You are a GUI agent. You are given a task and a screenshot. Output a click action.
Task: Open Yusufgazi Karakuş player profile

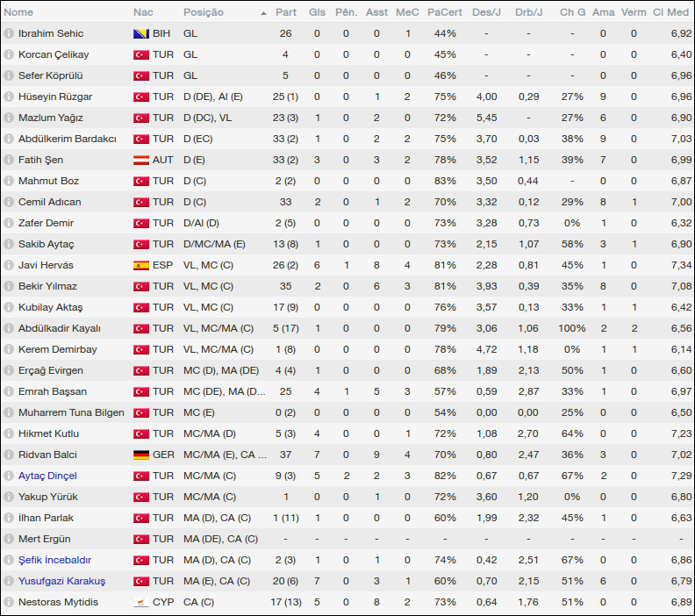(x=61, y=581)
